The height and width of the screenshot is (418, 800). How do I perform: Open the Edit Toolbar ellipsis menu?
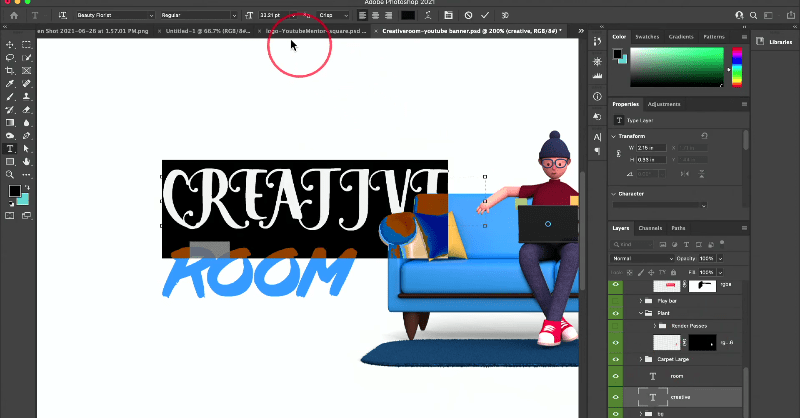tap(27, 175)
